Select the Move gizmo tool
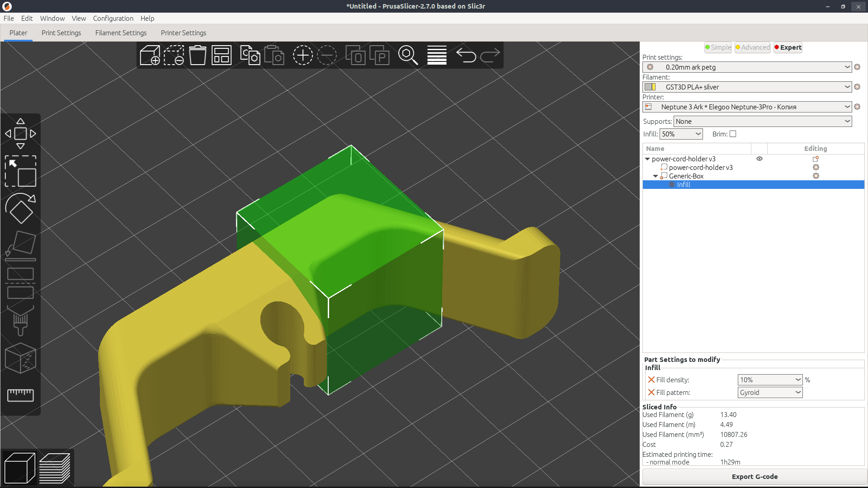 [x=20, y=134]
